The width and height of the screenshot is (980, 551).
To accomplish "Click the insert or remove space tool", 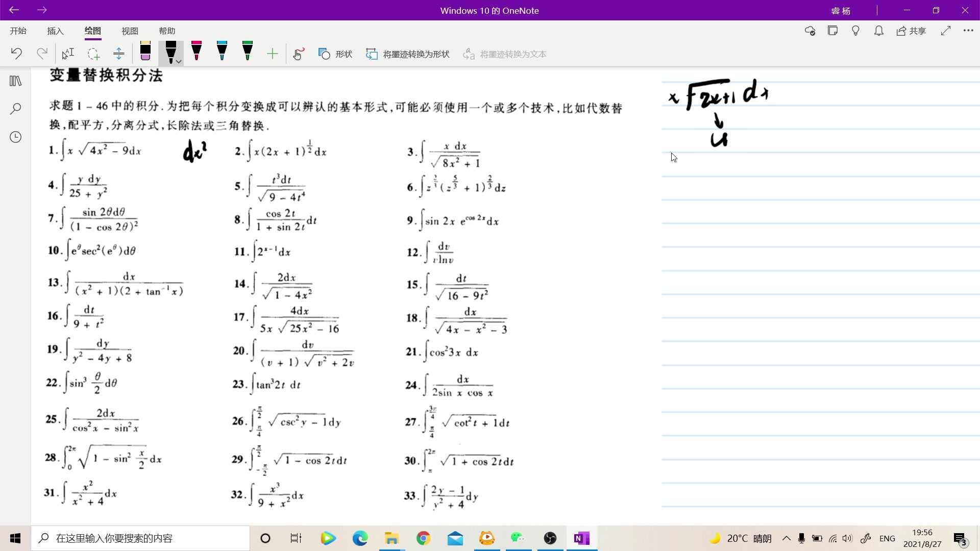I will (x=118, y=54).
